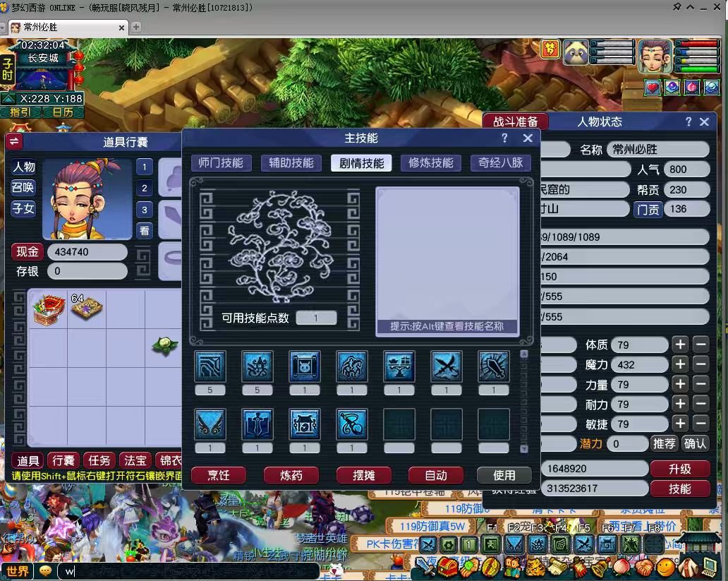Click the F2 wings shortcut slot

tap(514, 544)
